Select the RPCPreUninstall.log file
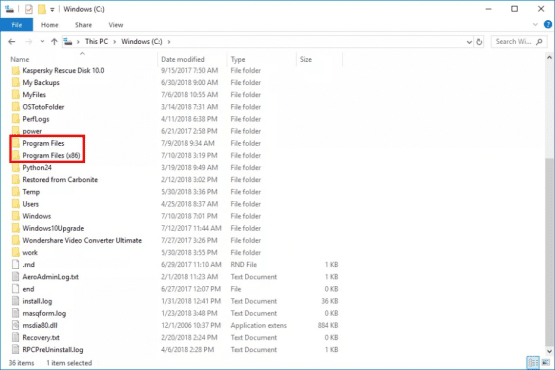Screen dimensions: 555x370 (53, 349)
